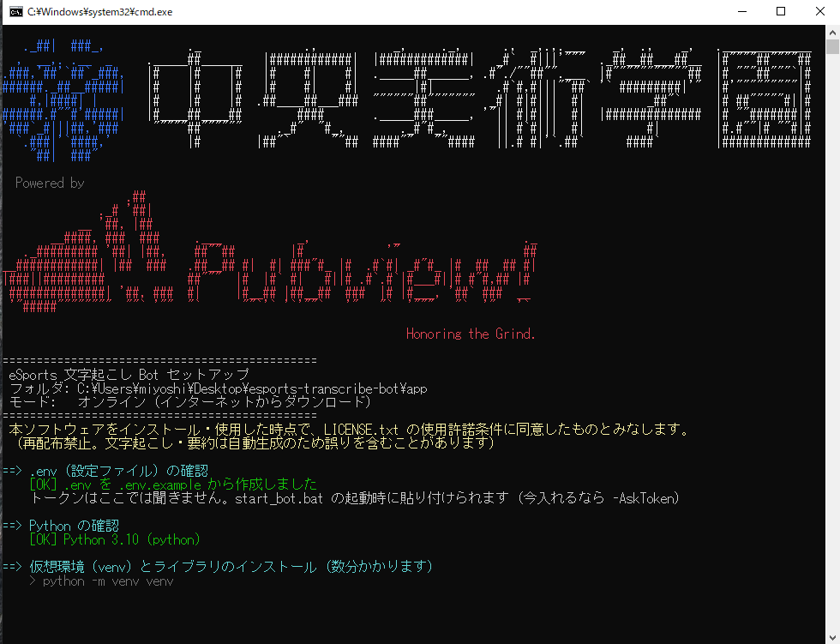Click the '仮想環境 (venv) とライブラリのインストール' line
This screenshot has height=644, width=840.
(x=218, y=566)
